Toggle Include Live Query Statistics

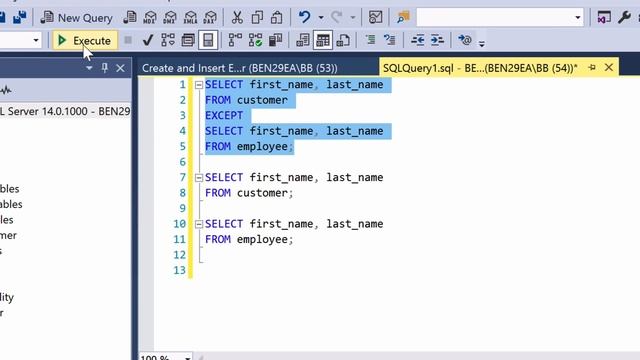click(x=256, y=40)
